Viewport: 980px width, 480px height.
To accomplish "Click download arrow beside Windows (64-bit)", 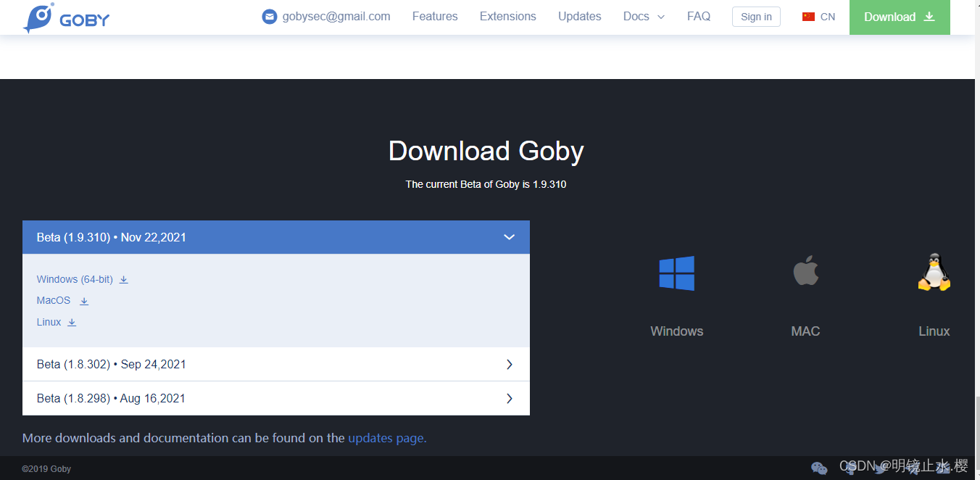I will click(x=124, y=280).
